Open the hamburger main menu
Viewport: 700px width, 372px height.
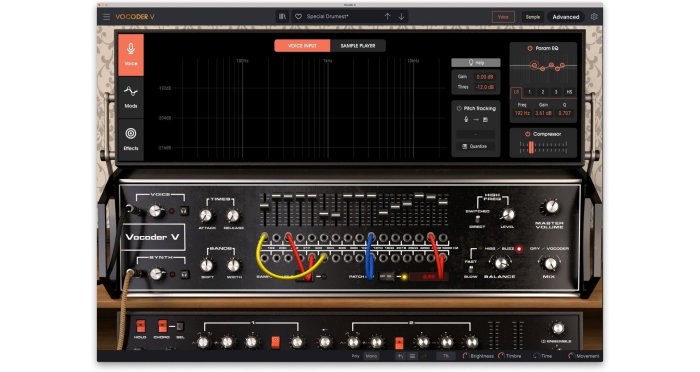tap(106, 17)
